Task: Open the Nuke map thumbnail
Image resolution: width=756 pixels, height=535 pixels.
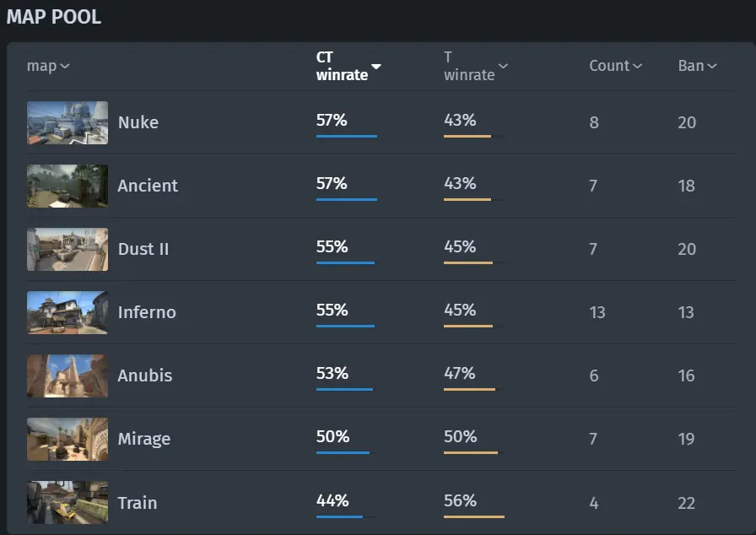Action: coord(67,122)
